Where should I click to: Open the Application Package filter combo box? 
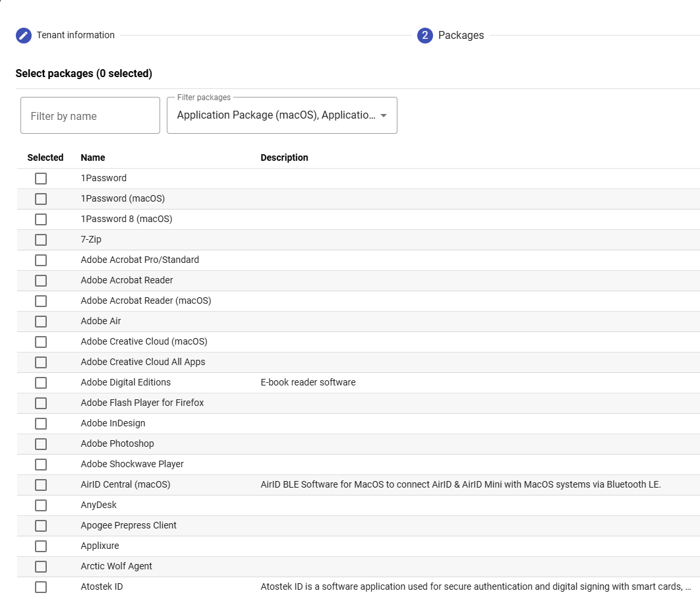click(276, 115)
